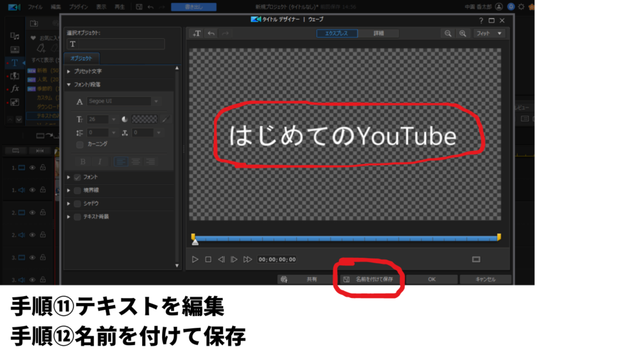The image size is (644, 362).
Task: Switch to the エクスプレス mode tab
Action: coord(337,33)
